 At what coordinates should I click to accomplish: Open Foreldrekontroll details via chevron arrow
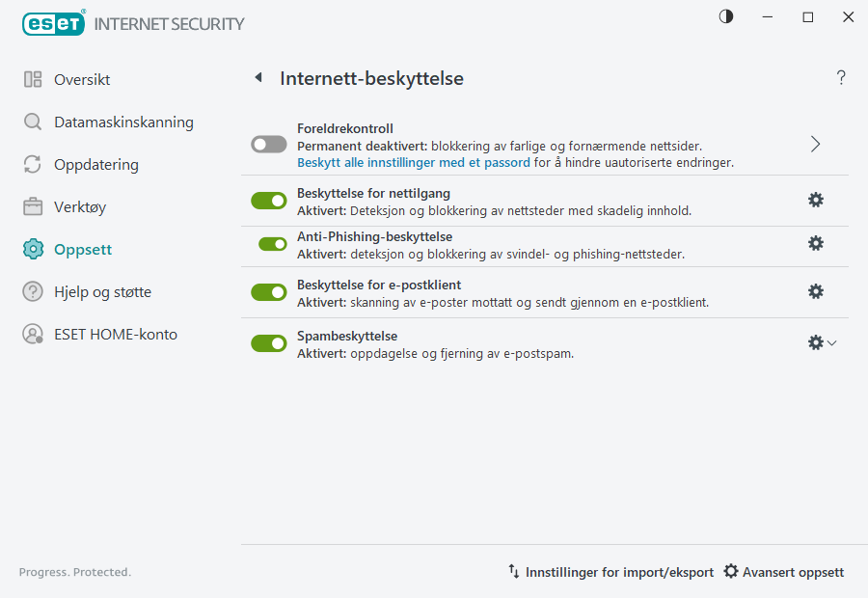(x=815, y=143)
